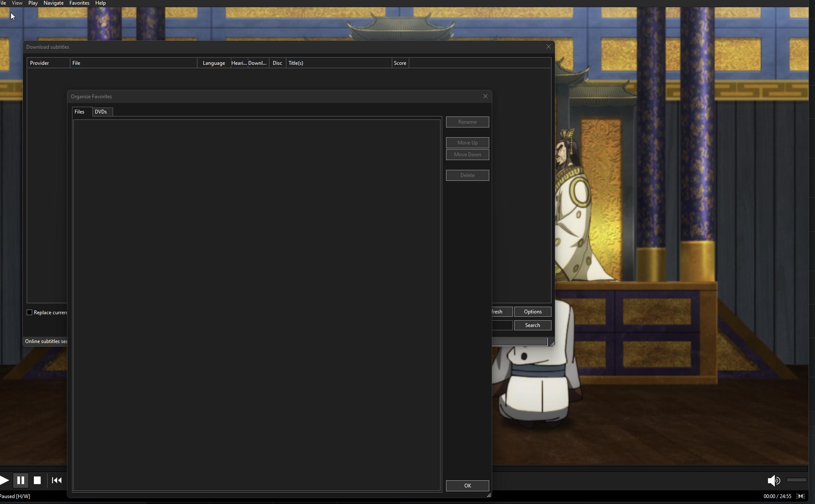The width and height of the screenshot is (815, 504).
Task: Start a subtitle Search
Action: pyautogui.click(x=532, y=325)
